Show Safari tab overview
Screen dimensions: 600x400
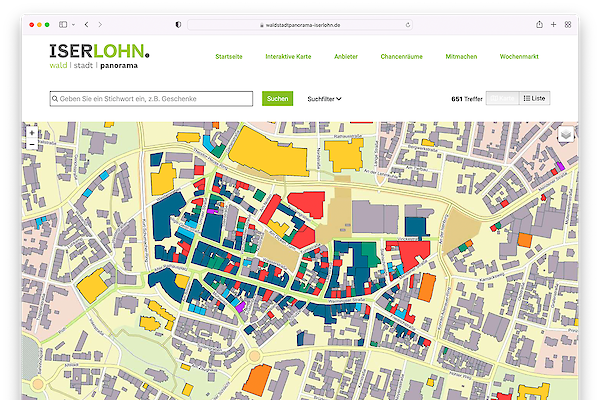point(568,23)
